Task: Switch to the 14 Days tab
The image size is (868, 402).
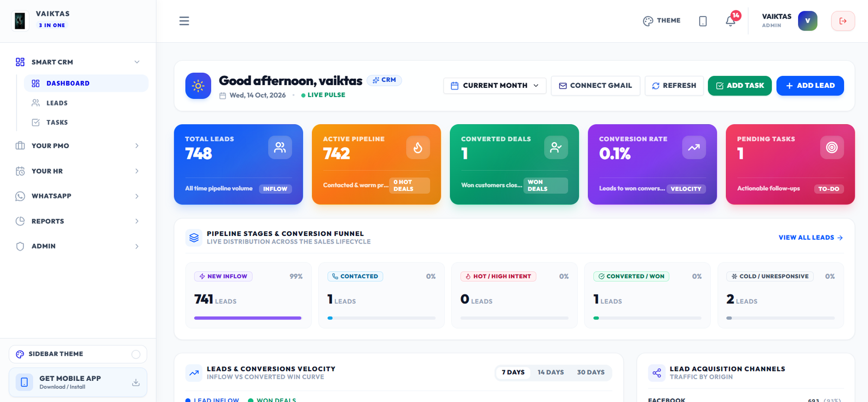Action: pyautogui.click(x=551, y=372)
